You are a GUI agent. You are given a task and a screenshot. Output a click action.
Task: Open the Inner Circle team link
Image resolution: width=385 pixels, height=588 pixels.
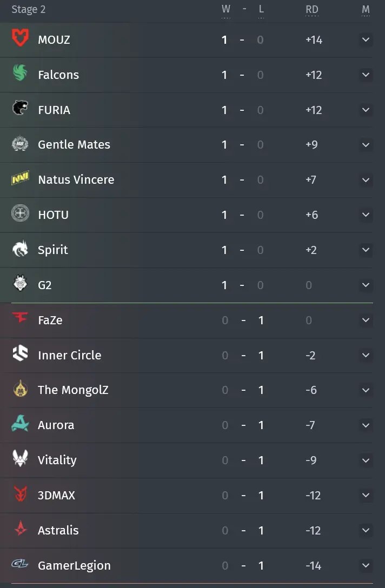pyautogui.click(x=69, y=355)
